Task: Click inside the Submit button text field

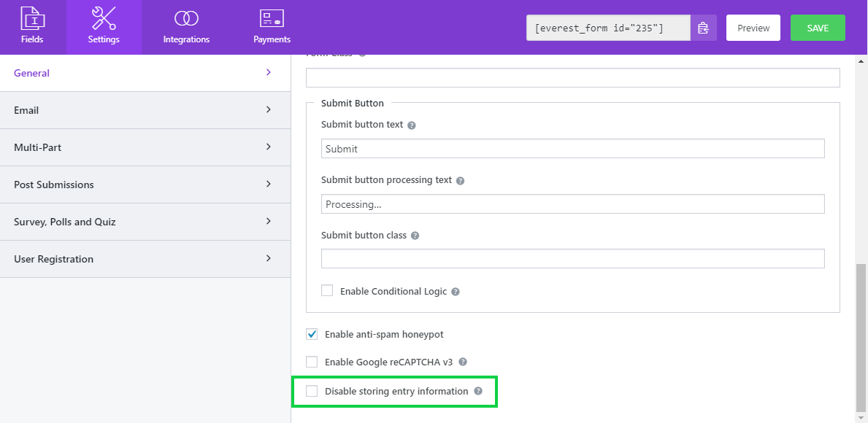Action: click(573, 148)
